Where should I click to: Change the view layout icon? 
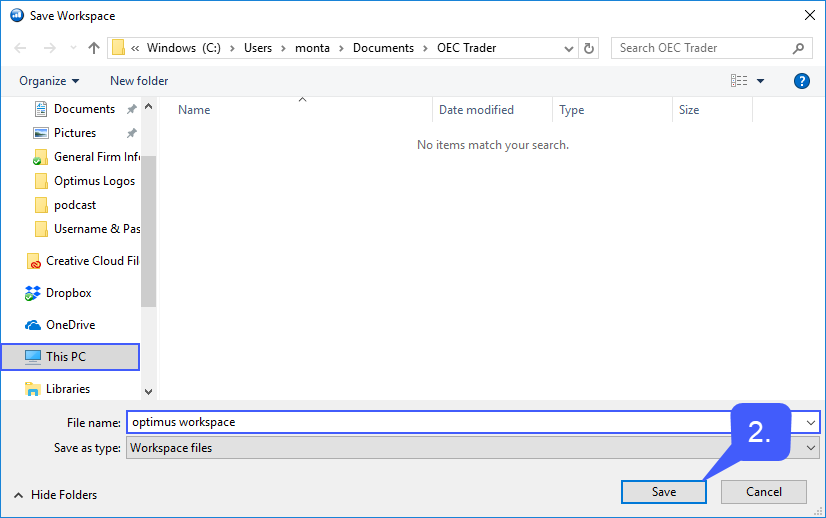(x=739, y=81)
